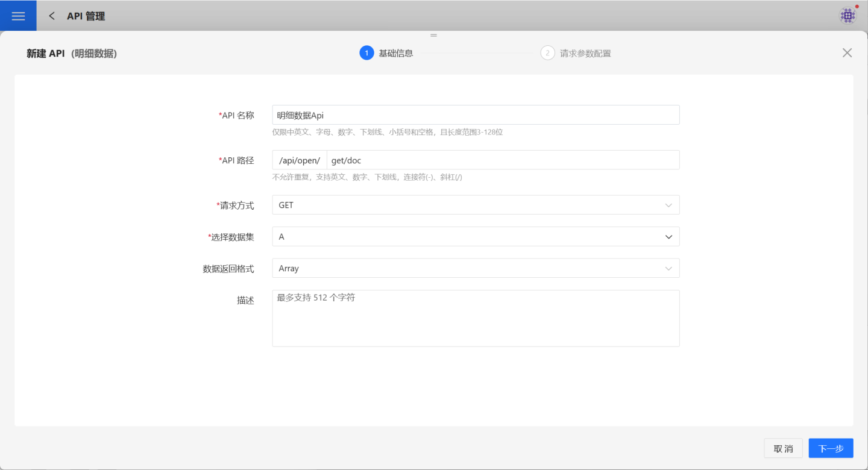This screenshot has height=470, width=868.
Task: Click the 取消 button
Action: (783, 448)
